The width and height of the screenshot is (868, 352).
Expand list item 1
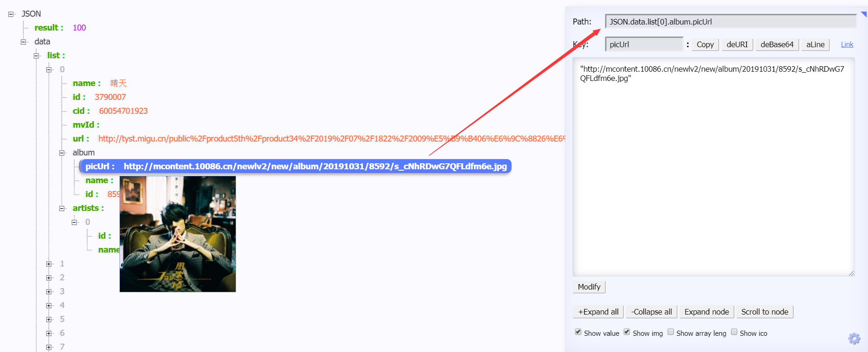tap(49, 264)
